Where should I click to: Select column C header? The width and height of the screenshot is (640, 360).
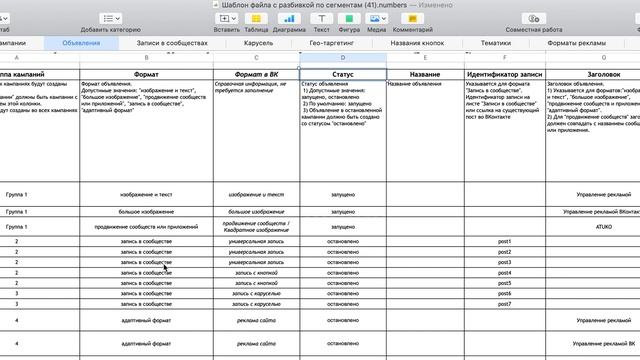256,58
